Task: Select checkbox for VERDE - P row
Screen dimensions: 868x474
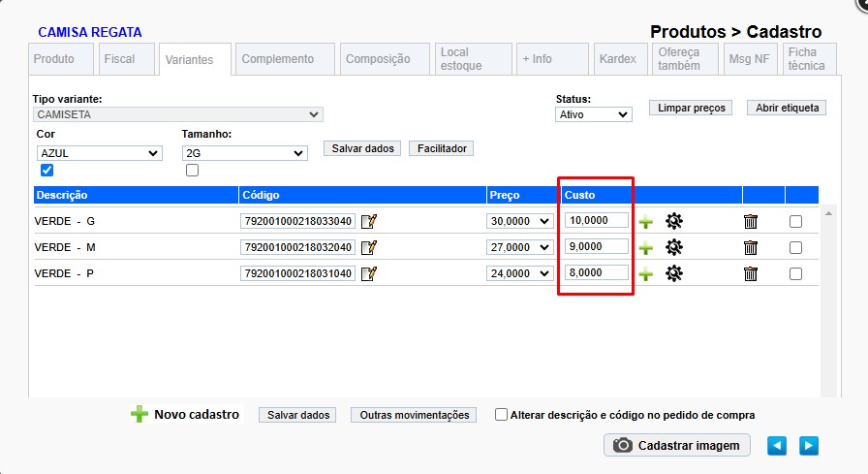Action: point(795,273)
